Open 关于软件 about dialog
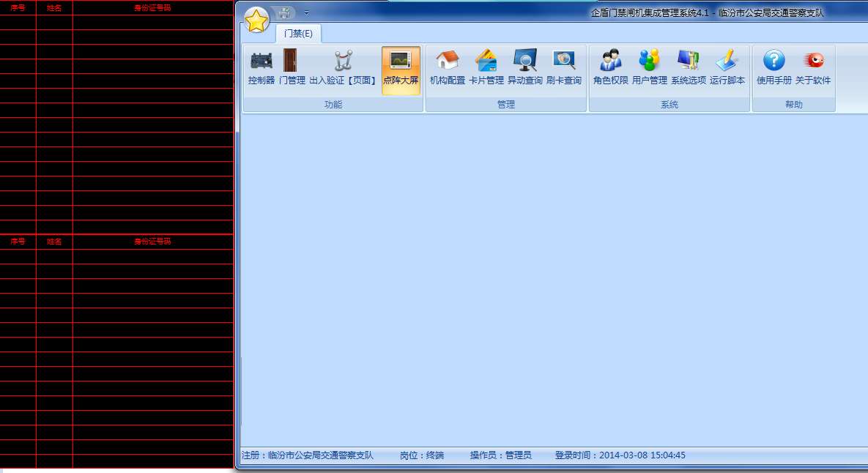 pos(812,68)
